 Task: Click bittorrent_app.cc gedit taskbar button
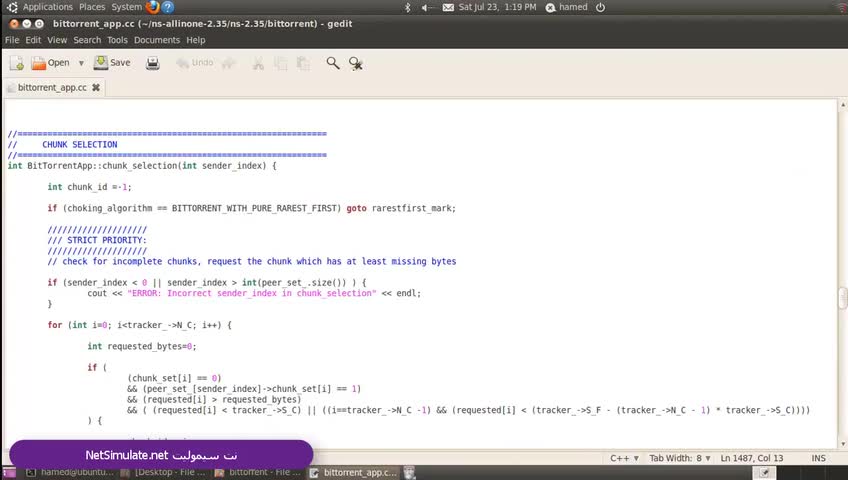[354, 472]
